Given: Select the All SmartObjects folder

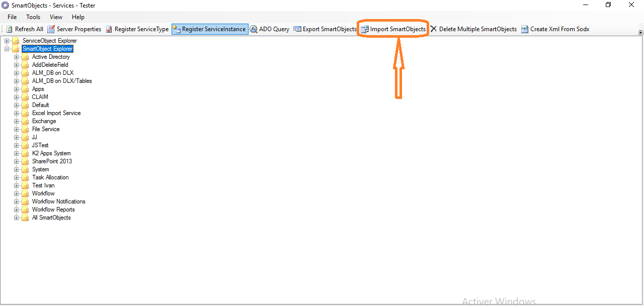Looking at the screenshot, I should [x=51, y=218].
